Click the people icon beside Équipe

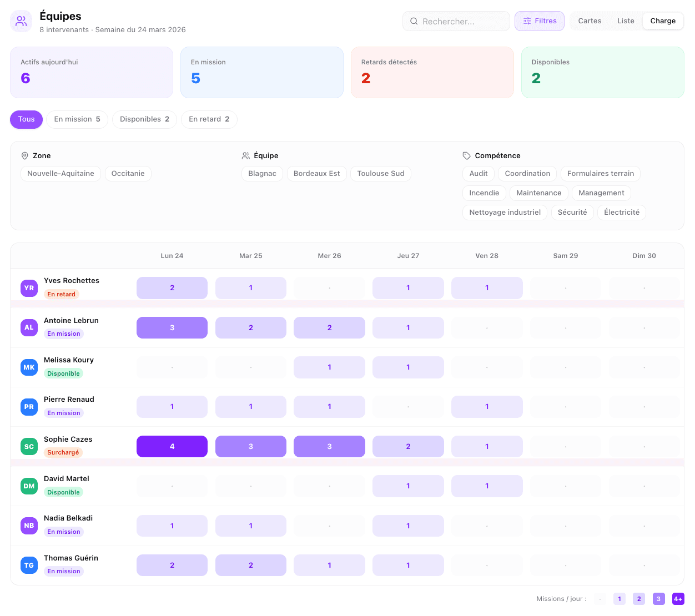coord(246,156)
